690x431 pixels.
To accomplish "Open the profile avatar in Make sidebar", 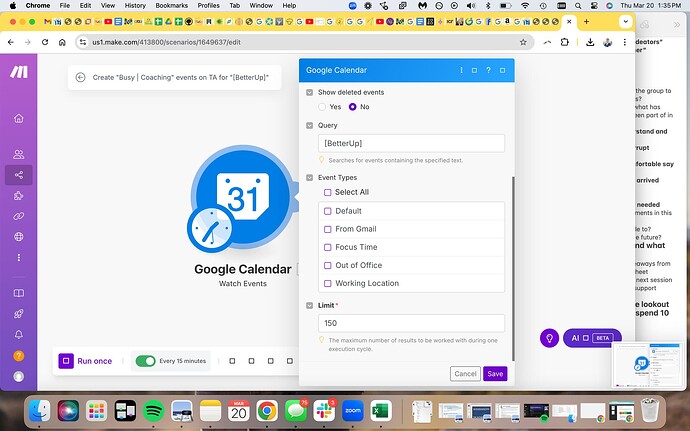I will (x=18, y=376).
